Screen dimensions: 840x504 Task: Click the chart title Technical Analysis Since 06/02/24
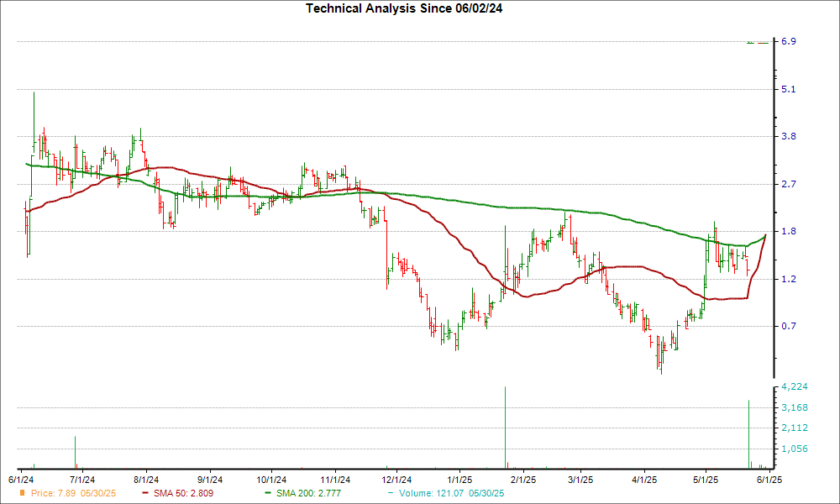coord(404,8)
